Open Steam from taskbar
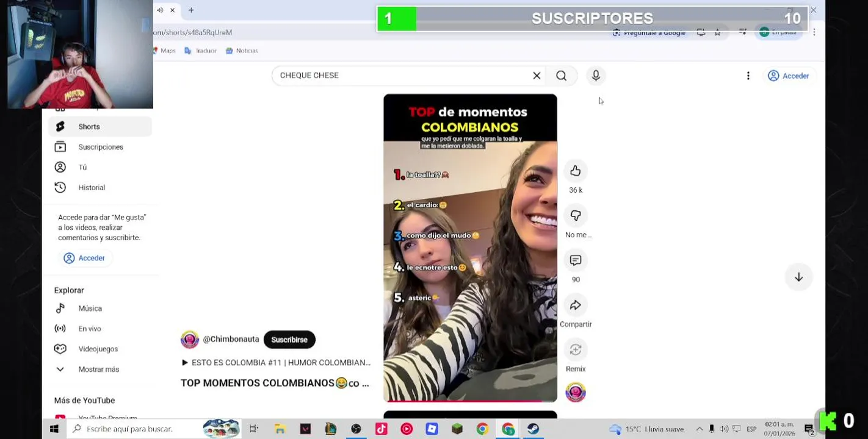This screenshot has height=439, width=868. pos(533,429)
